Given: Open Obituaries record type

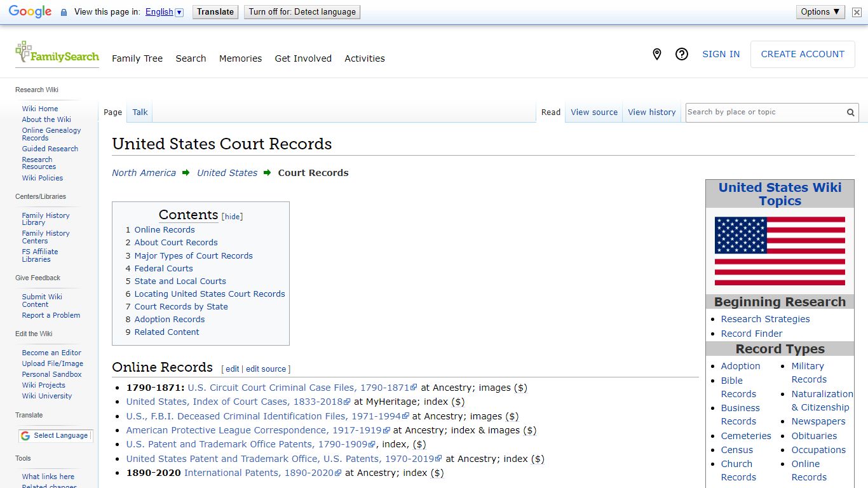Looking at the screenshot, I should coord(814,436).
